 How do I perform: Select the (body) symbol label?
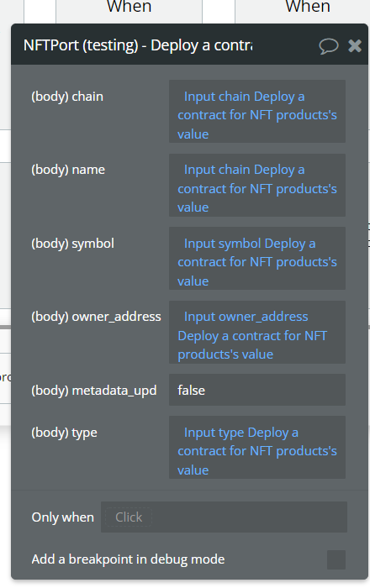coord(72,244)
